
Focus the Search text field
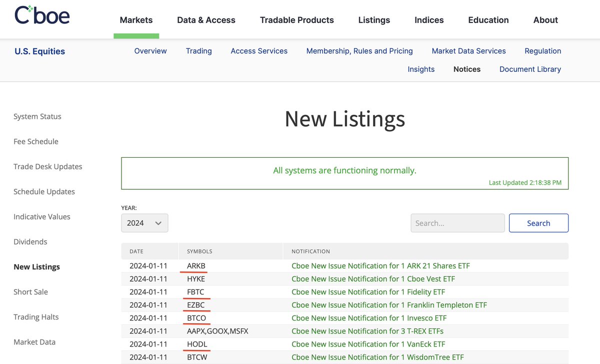457,223
